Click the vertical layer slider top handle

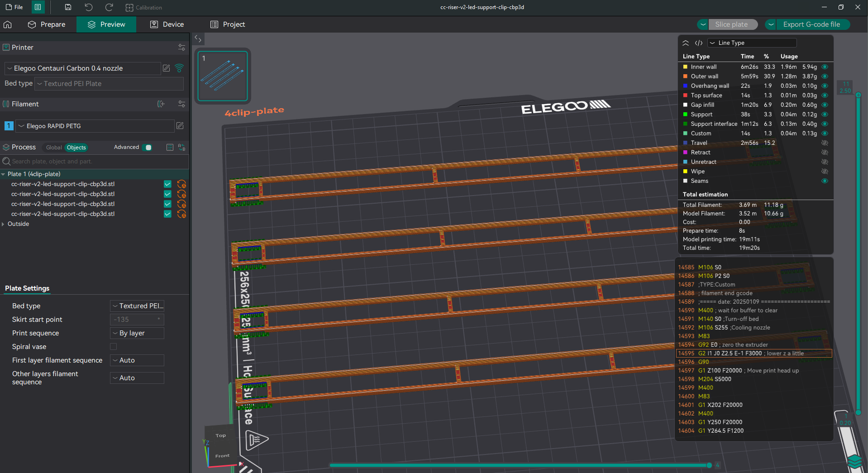(x=858, y=95)
